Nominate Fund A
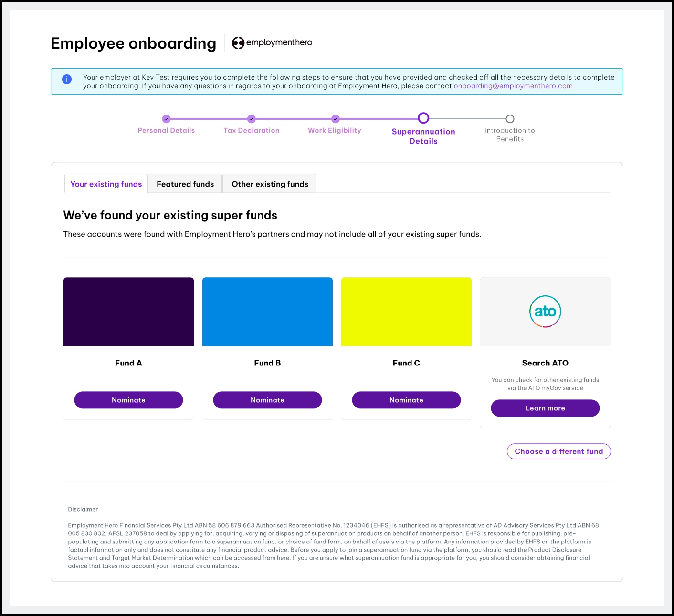 (128, 400)
